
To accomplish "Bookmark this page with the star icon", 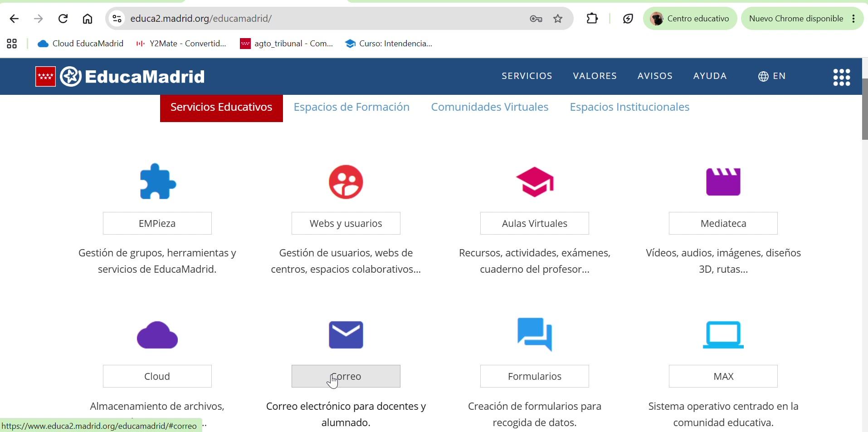I will pos(558,19).
